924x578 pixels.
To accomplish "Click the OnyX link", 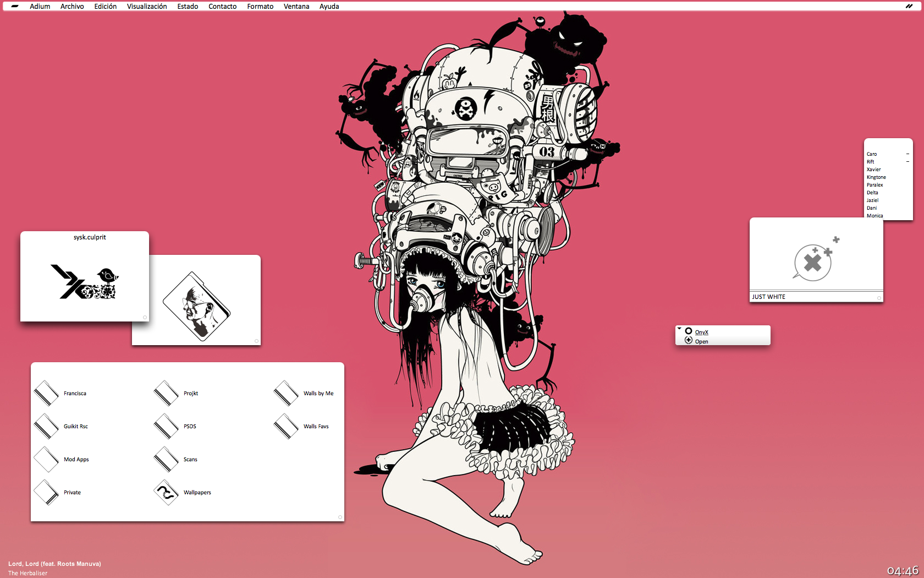I will [702, 332].
